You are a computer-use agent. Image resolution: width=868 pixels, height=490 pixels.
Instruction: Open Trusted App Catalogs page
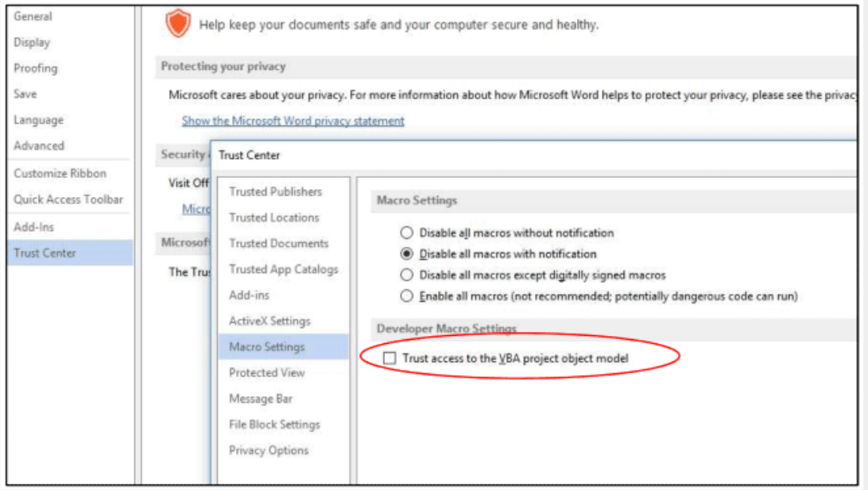[x=283, y=269]
